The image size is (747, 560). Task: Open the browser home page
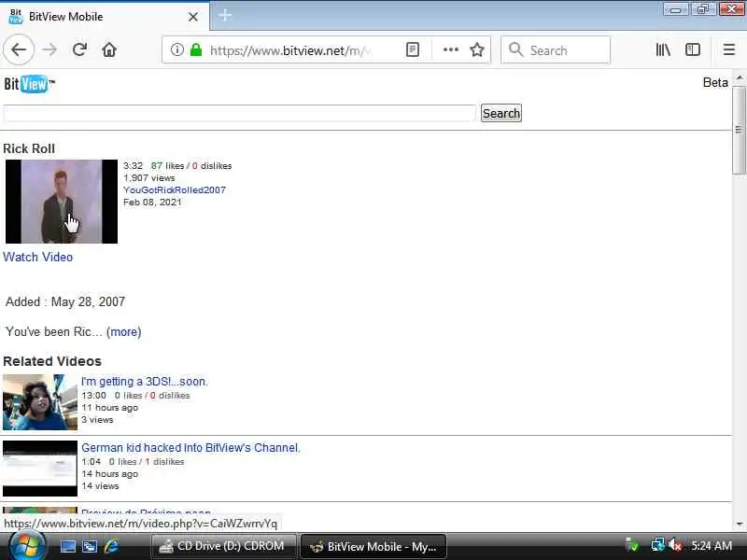(109, 49)
